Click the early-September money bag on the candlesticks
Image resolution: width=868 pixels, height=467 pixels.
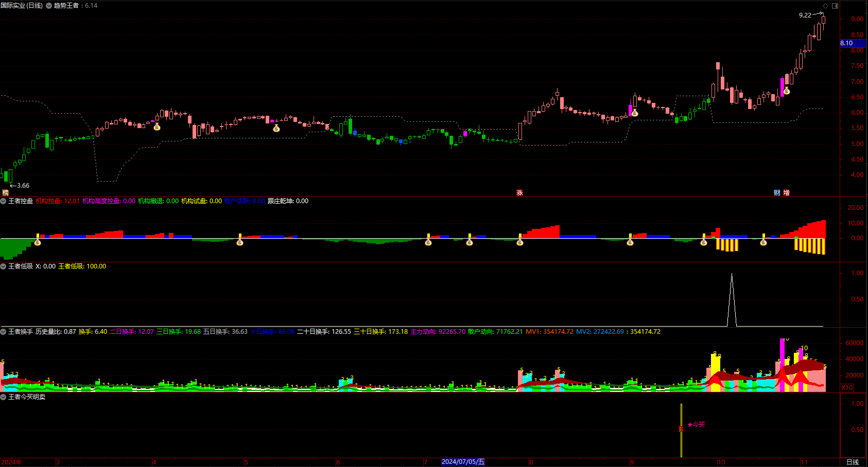pyautogui.click(x=634, y=113)
